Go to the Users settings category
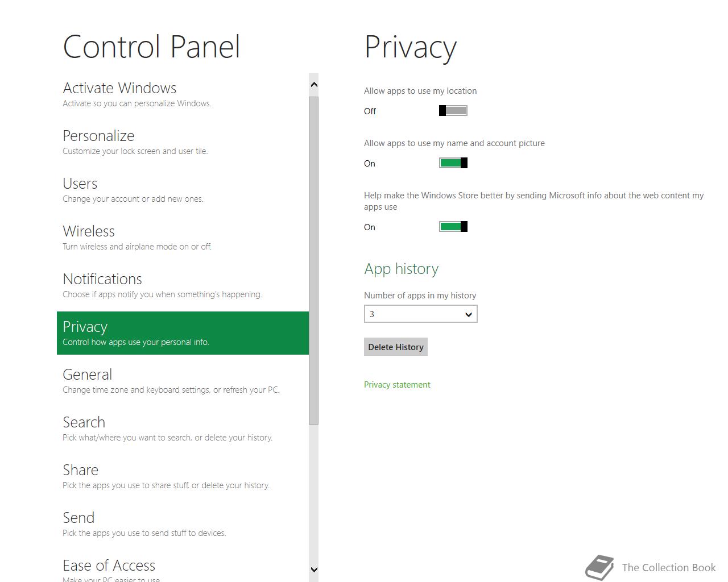This screenshot has height=582, width=728. tap(183, 190)
